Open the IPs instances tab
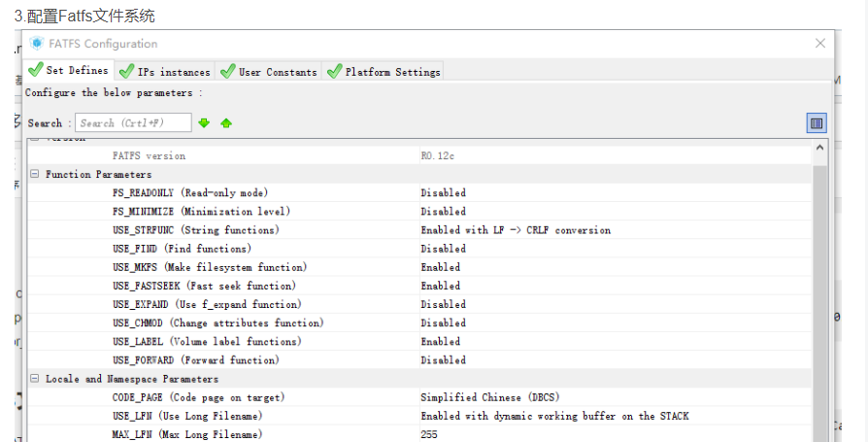The width and height of the screenshot is (868, 442). [x=164, y=72]
